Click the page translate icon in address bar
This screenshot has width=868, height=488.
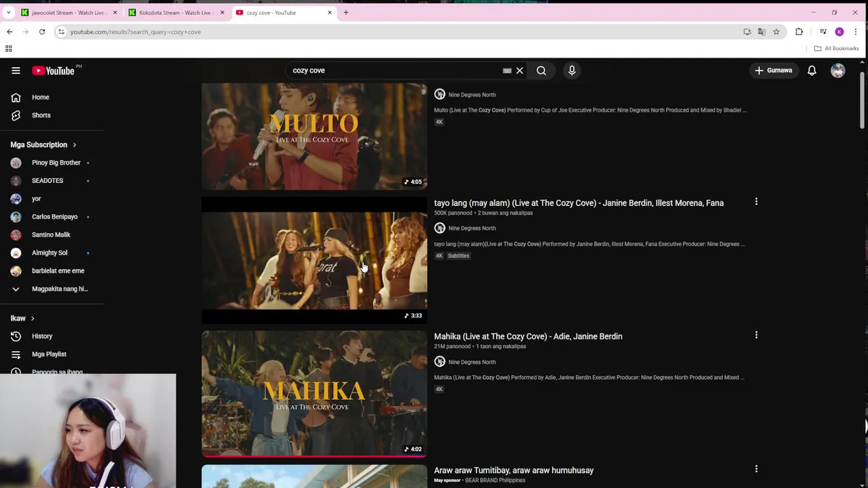click(x=762, y=32)
